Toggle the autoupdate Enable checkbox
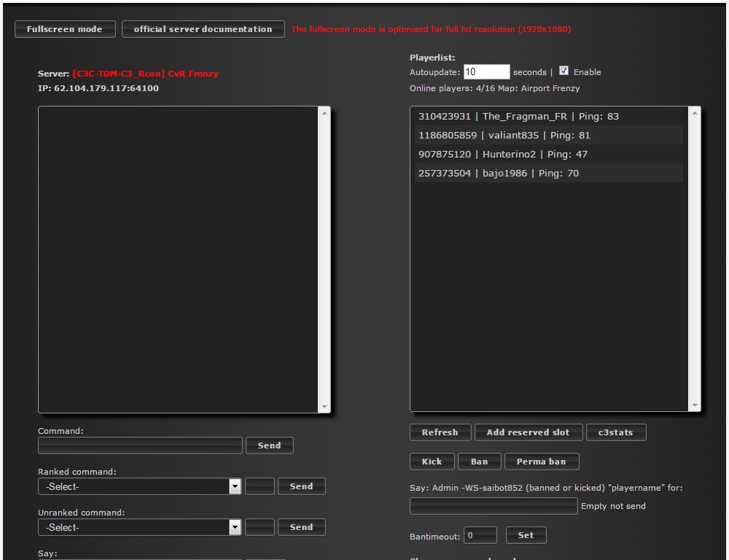 coord(564,71)
